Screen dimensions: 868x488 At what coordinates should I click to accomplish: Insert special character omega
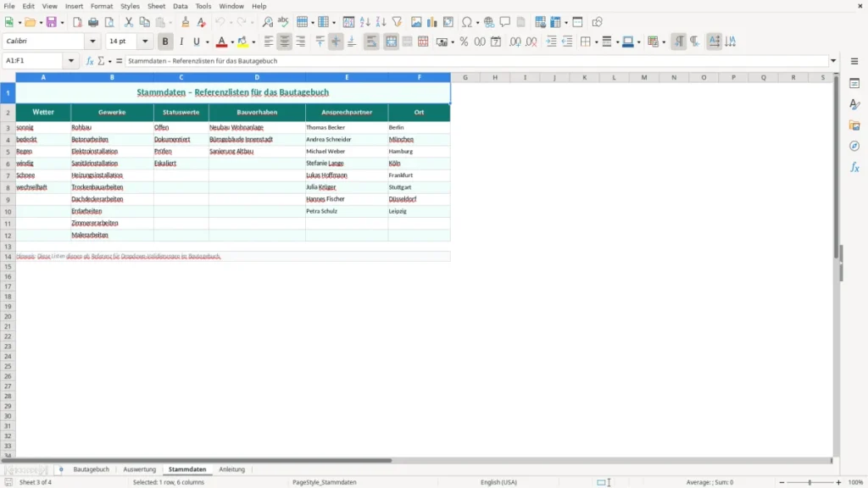tap(467, 22)
